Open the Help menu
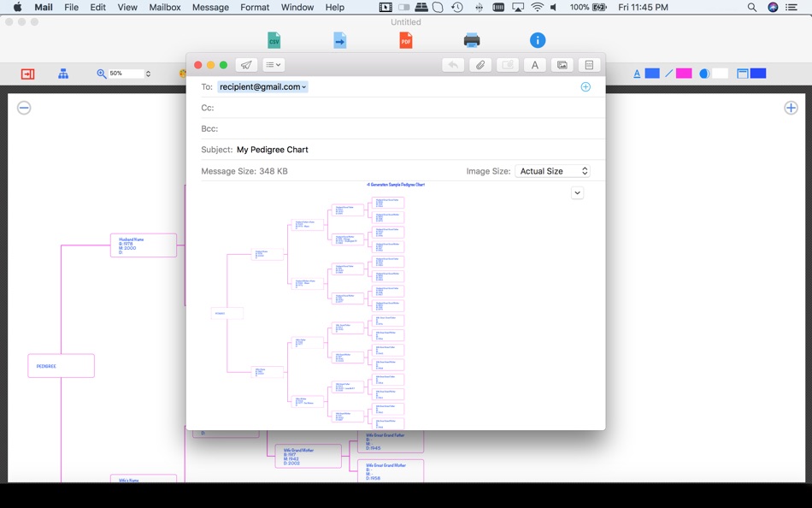The height and width of the screenshot is (508, 812). click(x=334, y=7)
